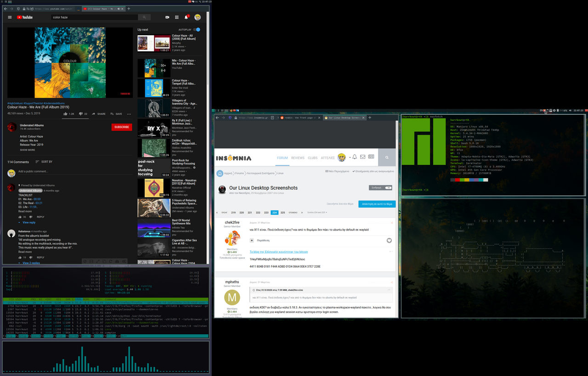Select the Colour Haze YouTube browser tab
This screenshot has width=588, height=376.
coord(102,9)
